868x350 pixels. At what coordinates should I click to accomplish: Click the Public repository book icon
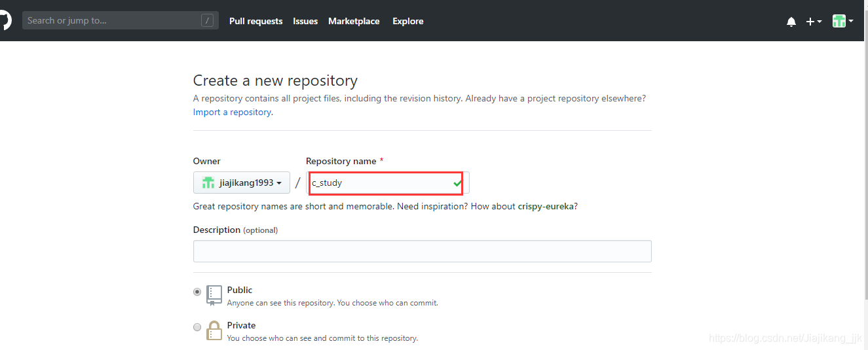point(214,295)
